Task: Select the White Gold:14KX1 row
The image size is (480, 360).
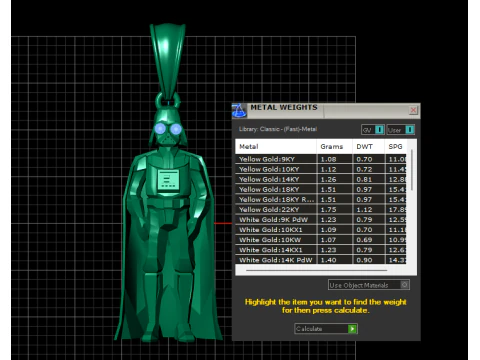Action: 321,250
